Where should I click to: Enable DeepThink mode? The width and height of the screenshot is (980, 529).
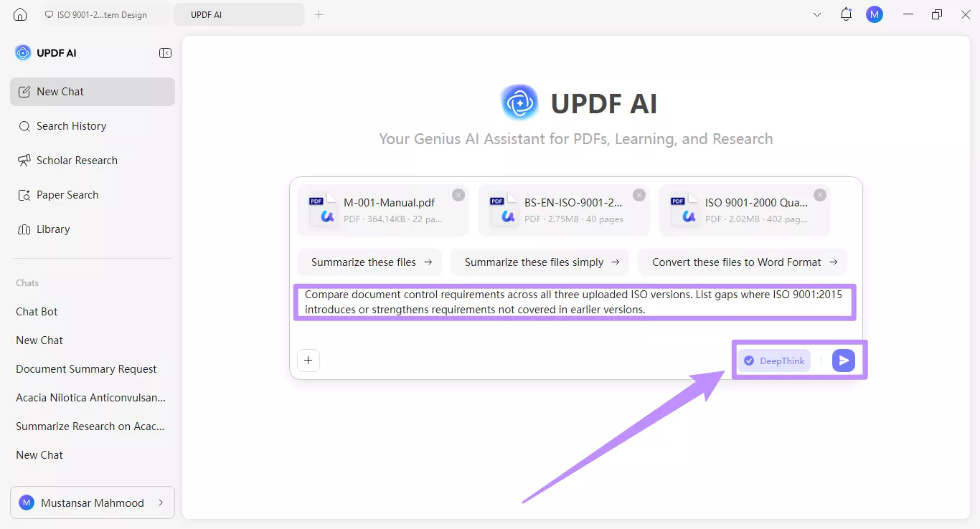pyautogui.click(x=774, y=361)
